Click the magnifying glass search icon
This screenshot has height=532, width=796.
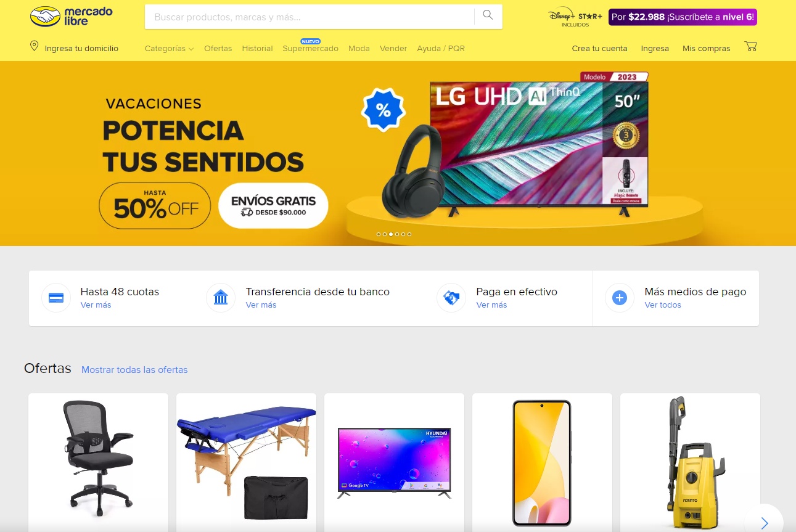[488, 15]
